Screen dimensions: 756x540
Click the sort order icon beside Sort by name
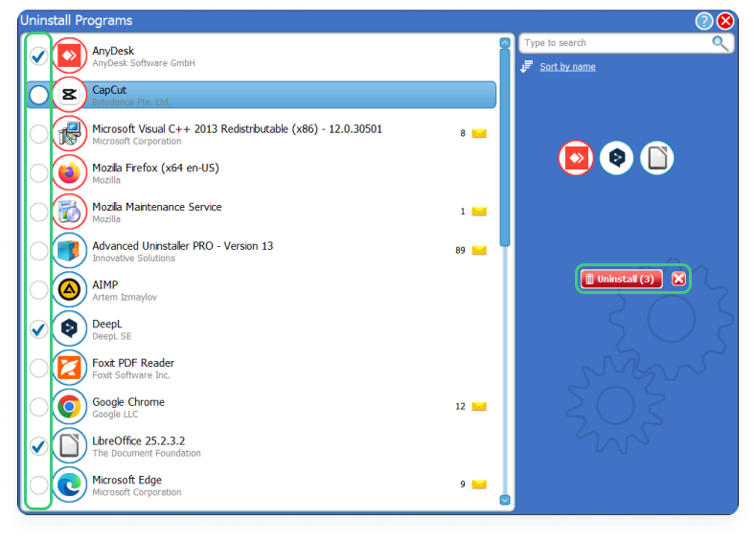526,66
